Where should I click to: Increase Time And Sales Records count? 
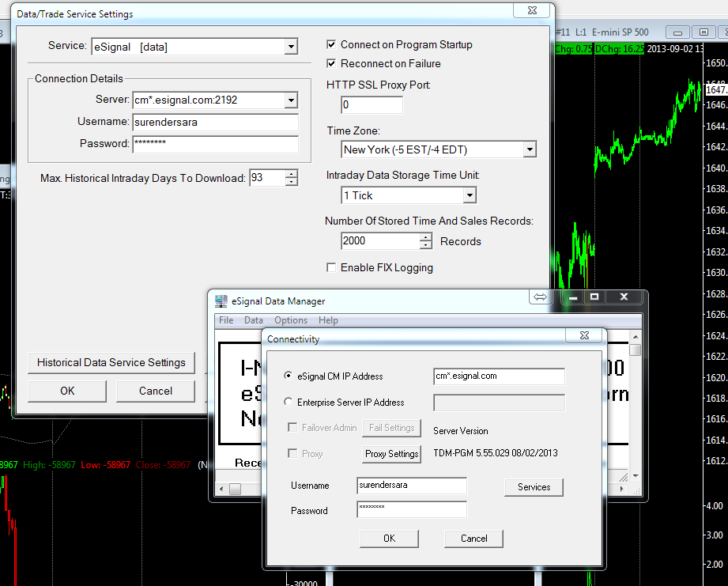(426, 237)
